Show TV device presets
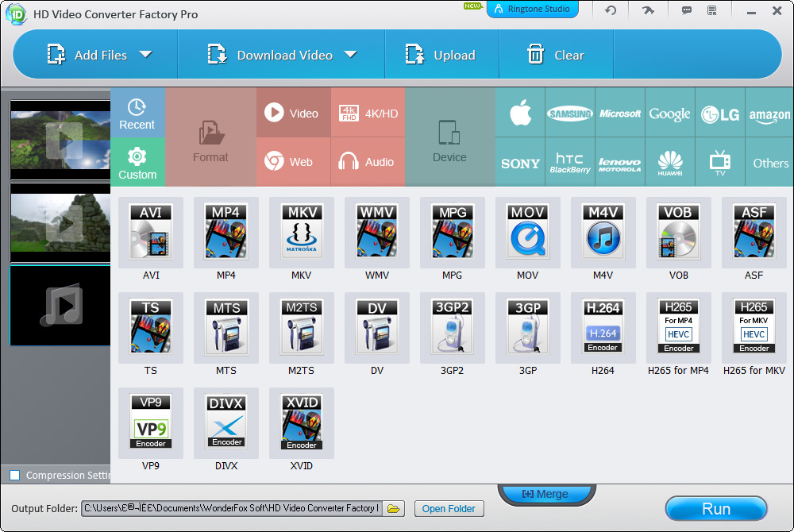Image resolution: width=794 pixels, height=532 pixels. pyautogui.click(x=720, y=162)
